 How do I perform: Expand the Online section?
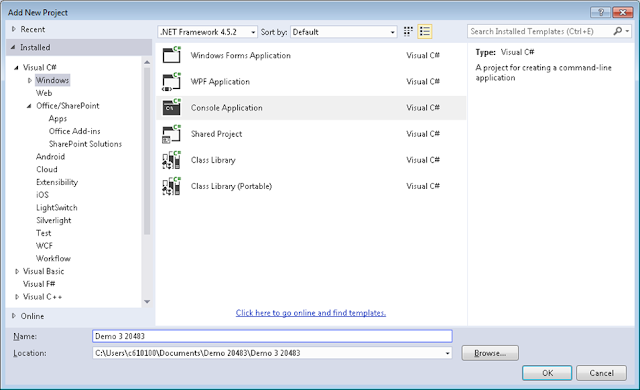(x=13, y=316)
